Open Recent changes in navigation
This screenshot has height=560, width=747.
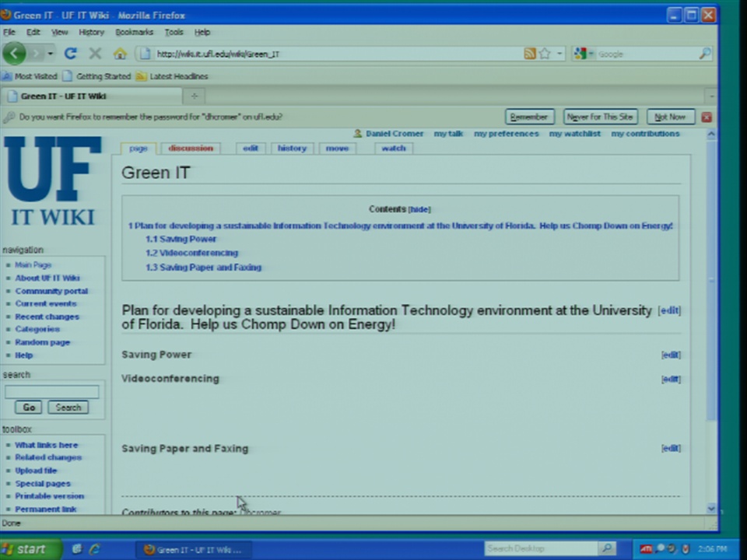(x=47, y=317)
